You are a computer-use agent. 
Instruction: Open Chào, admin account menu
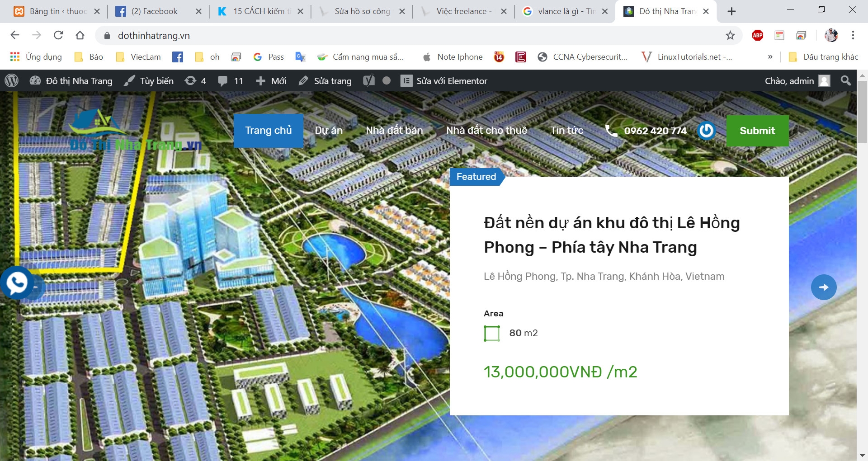(797, 81)
